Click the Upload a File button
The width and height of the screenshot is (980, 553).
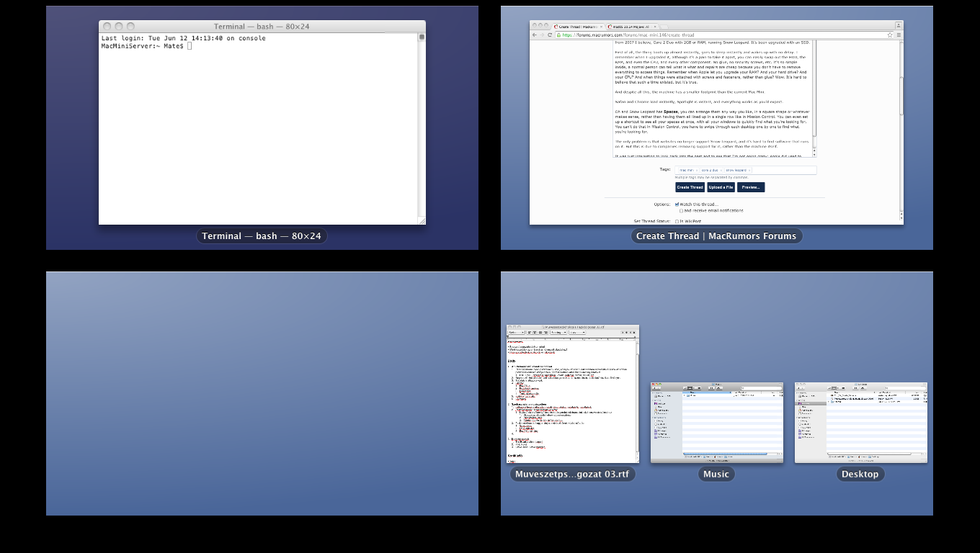[721, 187]
